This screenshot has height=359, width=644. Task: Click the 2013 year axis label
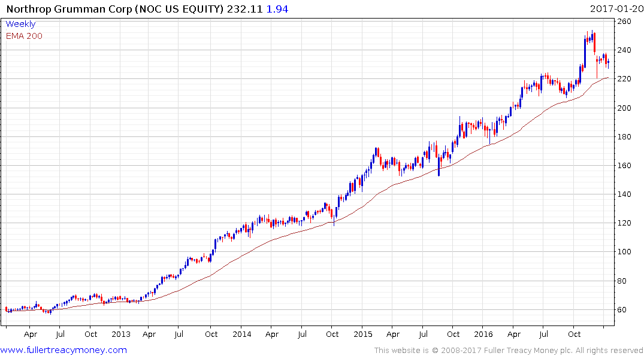[121, 334]
